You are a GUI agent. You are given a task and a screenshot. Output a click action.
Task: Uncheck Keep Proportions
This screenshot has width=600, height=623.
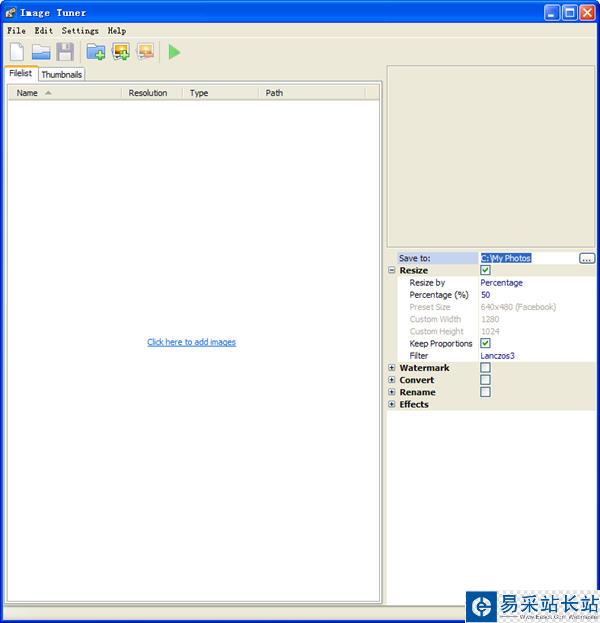(x=485, y=343)
